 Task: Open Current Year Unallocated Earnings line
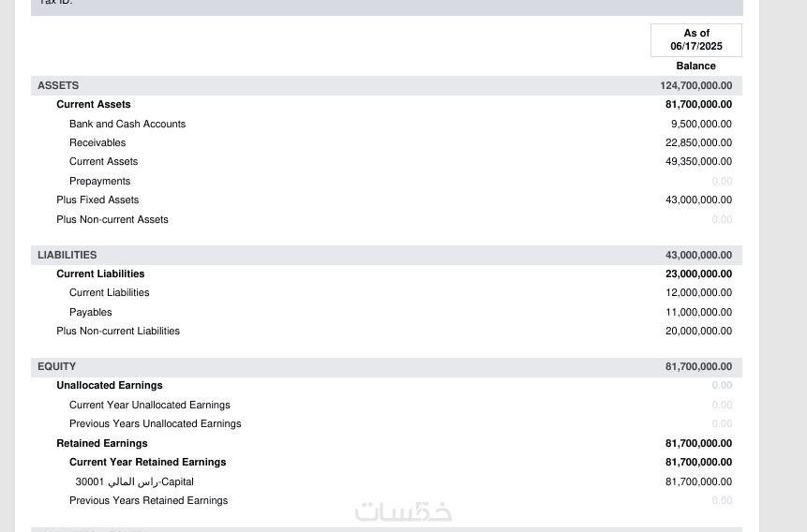pos(150,405)
